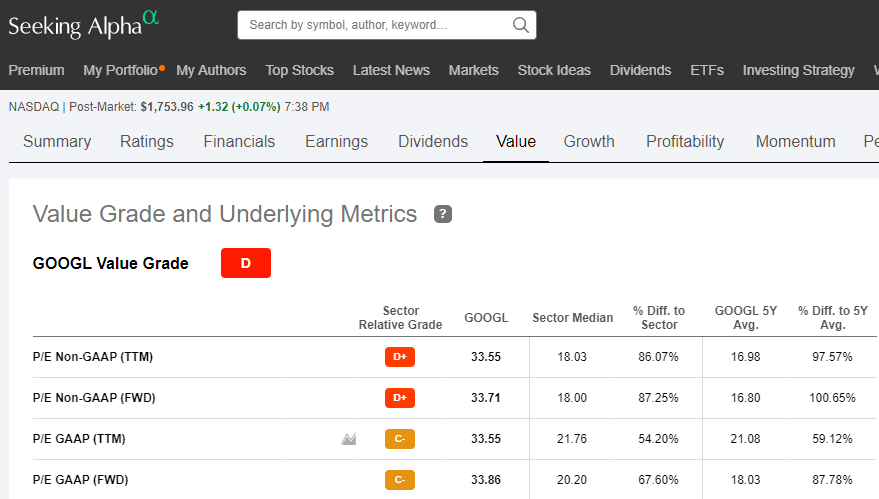Open the Premium menu
The height and width of the screenshot is (499, 879).
point(36,70)
